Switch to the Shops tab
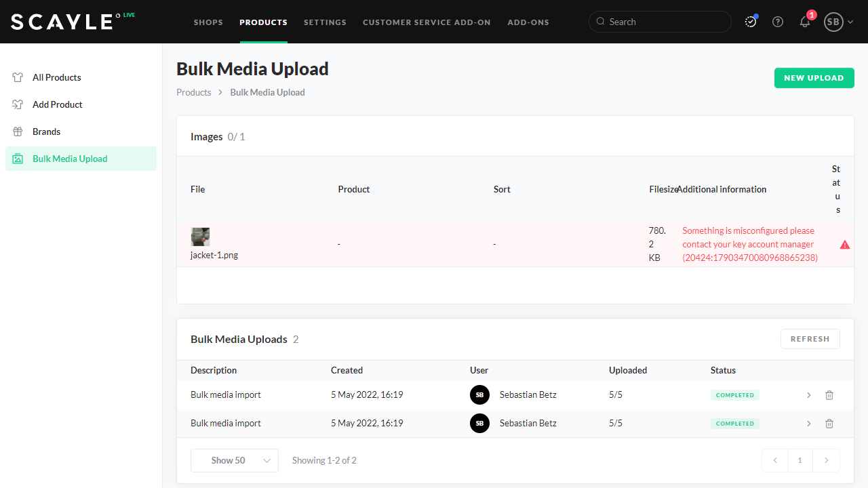Viewport: 868px width, 488px height. tap(208, 22)
